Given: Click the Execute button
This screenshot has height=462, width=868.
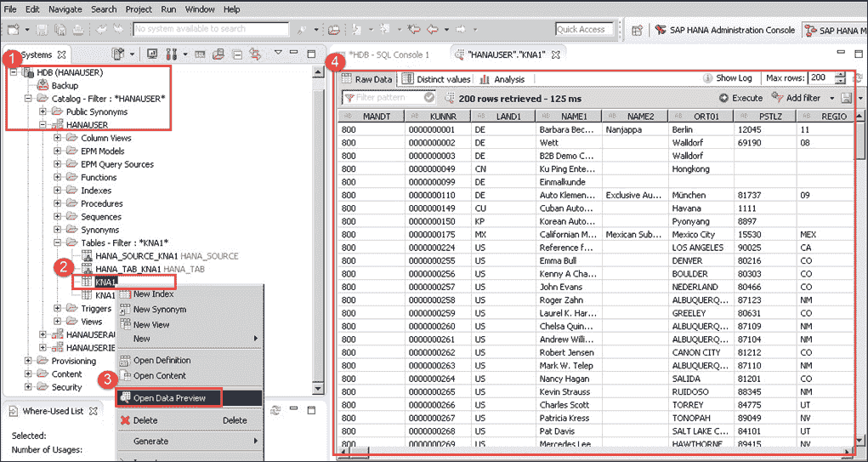Looking at the screenshot, I should pyautogui.click(x=740, y=98).
